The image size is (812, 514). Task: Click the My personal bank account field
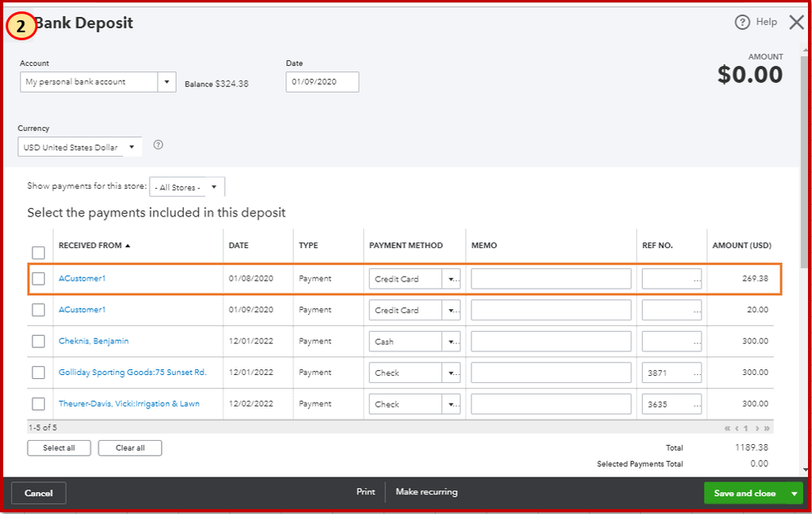89,82
